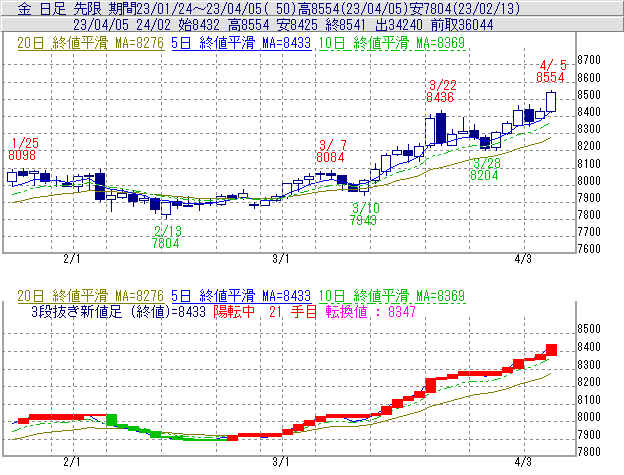This screenshot has width=624, height=475.
Task: Click the 7800 price axis label on lower chart
Action: tap(589, 452)
